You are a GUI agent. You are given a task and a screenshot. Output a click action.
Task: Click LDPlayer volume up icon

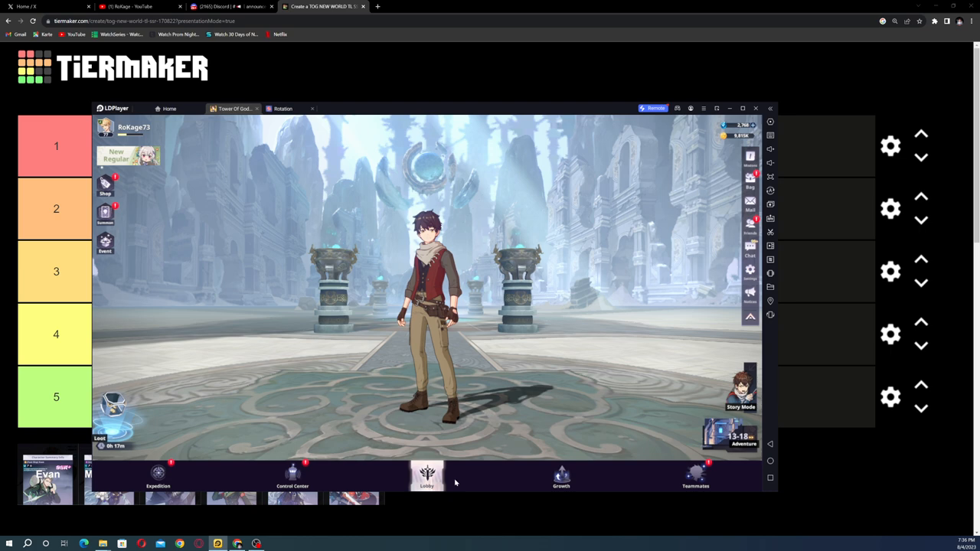[770, 149]
